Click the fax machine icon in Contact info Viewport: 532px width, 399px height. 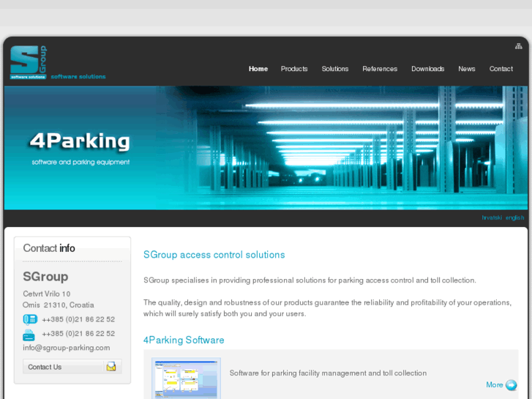click(29, 335)
